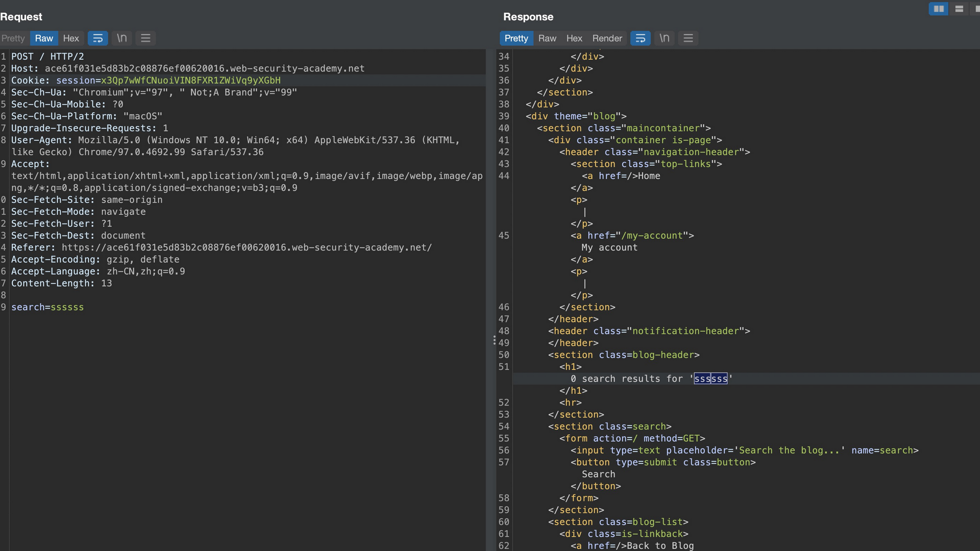
Task: Click the form action method=GET line
Action: 632,438
